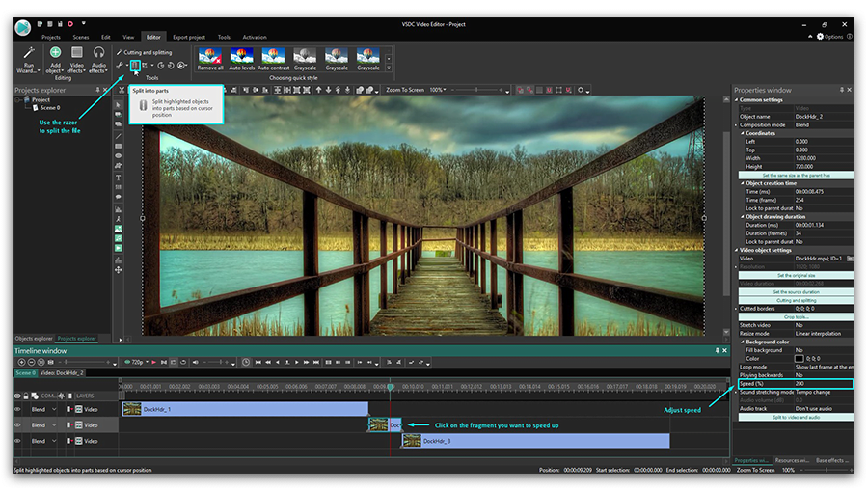Apply the Auto contrast quick style
This screenshot has width=868, height=492.
tap(274, 59)
